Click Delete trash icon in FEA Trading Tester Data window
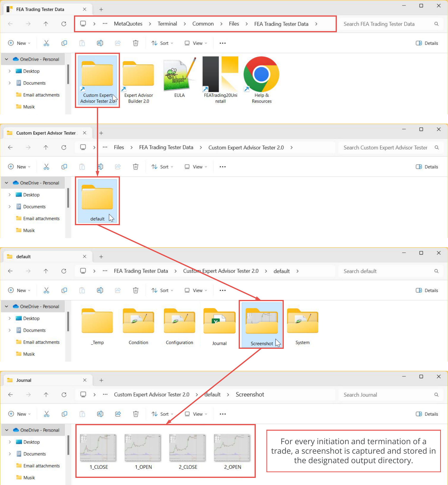Screen dimensions: 448x485 [x=136, y=43]
